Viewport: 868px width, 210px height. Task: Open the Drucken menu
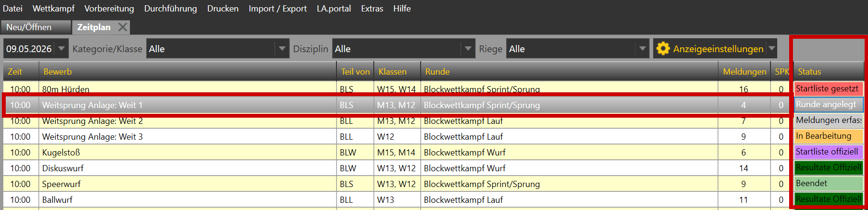pos(223,9)
